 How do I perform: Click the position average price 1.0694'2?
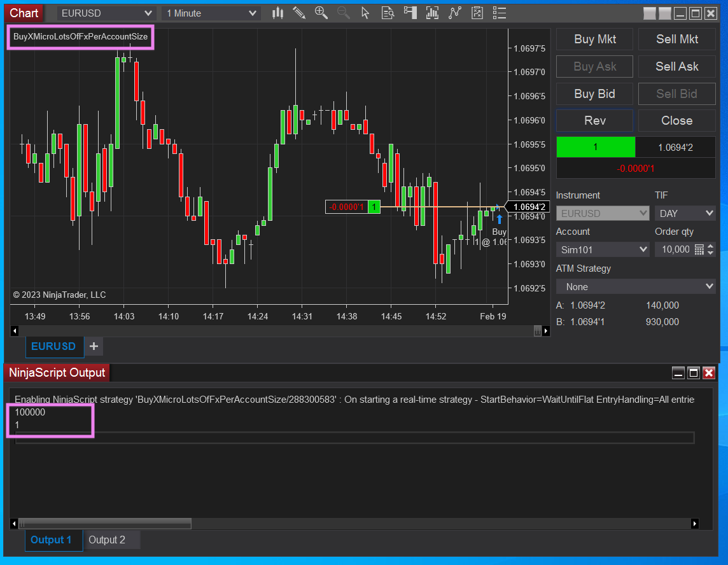click(676, 148)
